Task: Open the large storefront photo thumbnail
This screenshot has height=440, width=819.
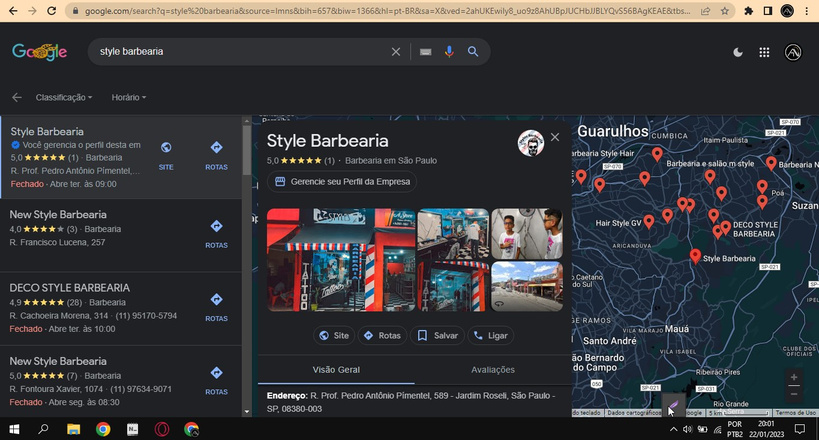Action: point(340,260)
